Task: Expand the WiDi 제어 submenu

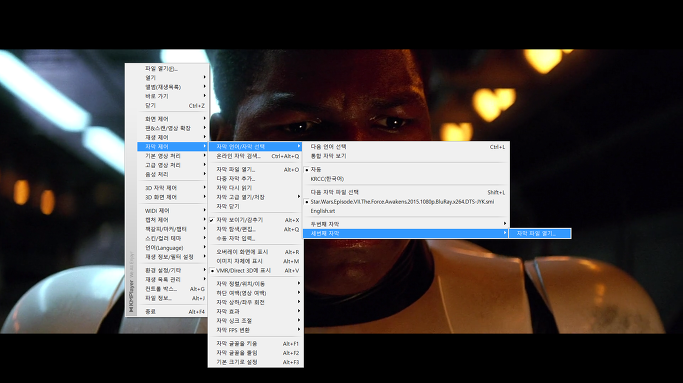Action: (x=172, y=210)
